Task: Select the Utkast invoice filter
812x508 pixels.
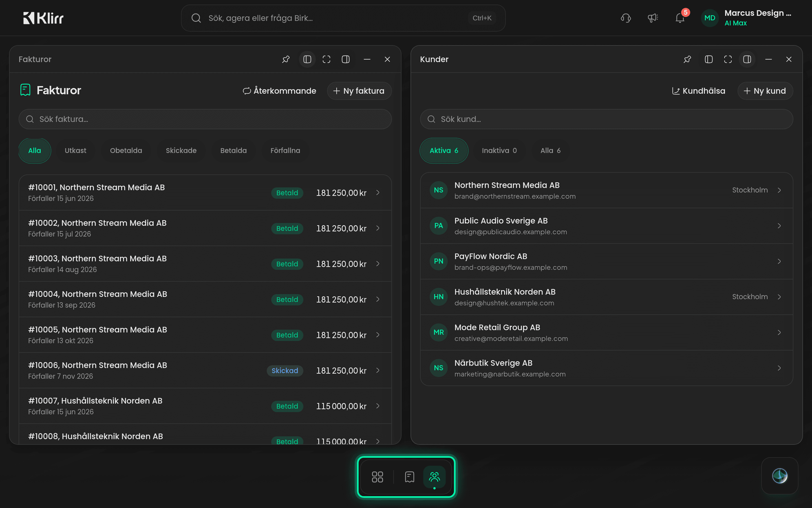Action: tap(76, 150)
